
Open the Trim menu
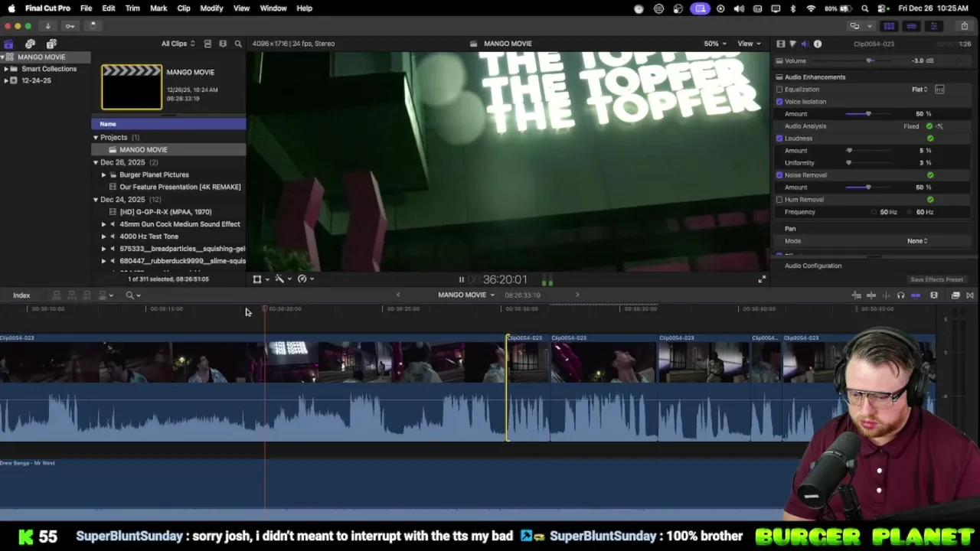click(x=132, y=8)
